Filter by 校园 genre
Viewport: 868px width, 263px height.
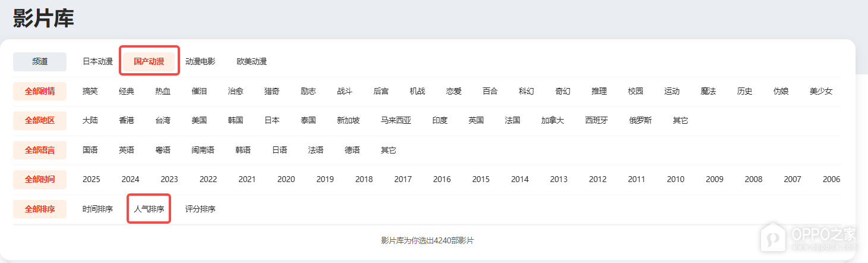tap(636, 91)
